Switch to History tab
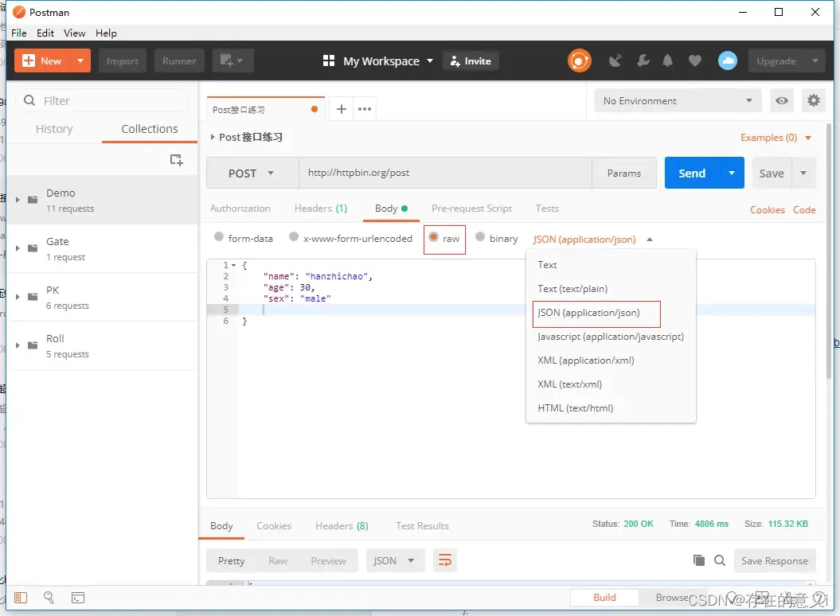Image resolution: width=840 pixels, height=616 pixels. click(54, 129)
